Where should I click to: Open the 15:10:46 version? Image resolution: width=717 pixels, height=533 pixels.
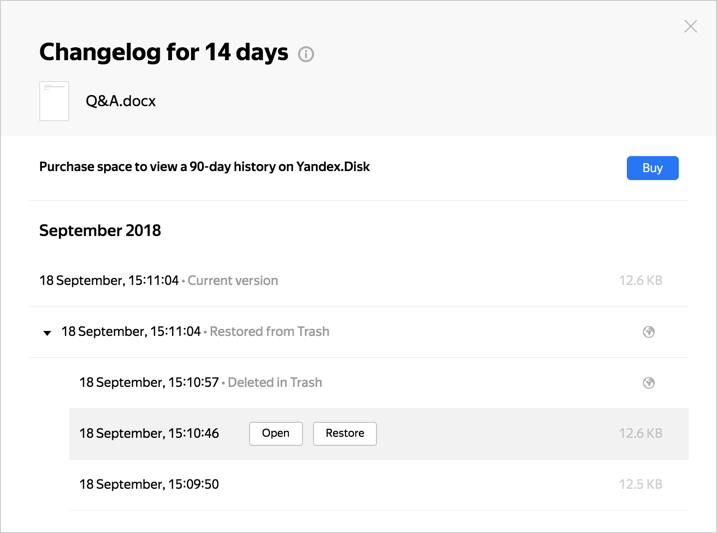pos(276,433)
